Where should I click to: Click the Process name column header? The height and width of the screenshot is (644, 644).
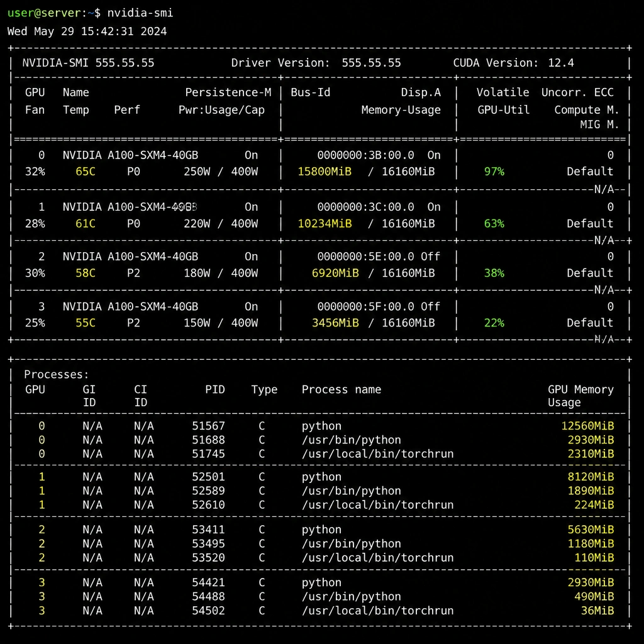click(x=341, y=389)
